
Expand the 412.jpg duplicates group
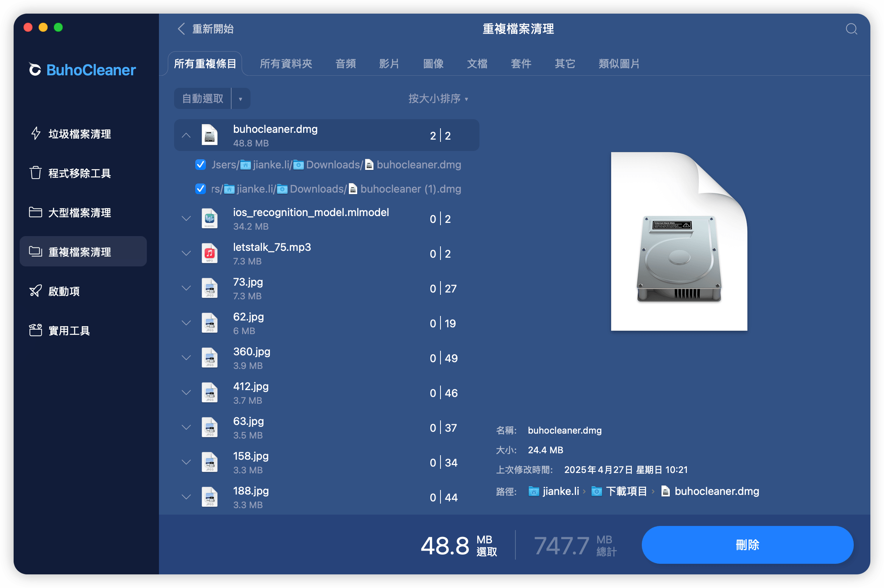coord(186,393)
